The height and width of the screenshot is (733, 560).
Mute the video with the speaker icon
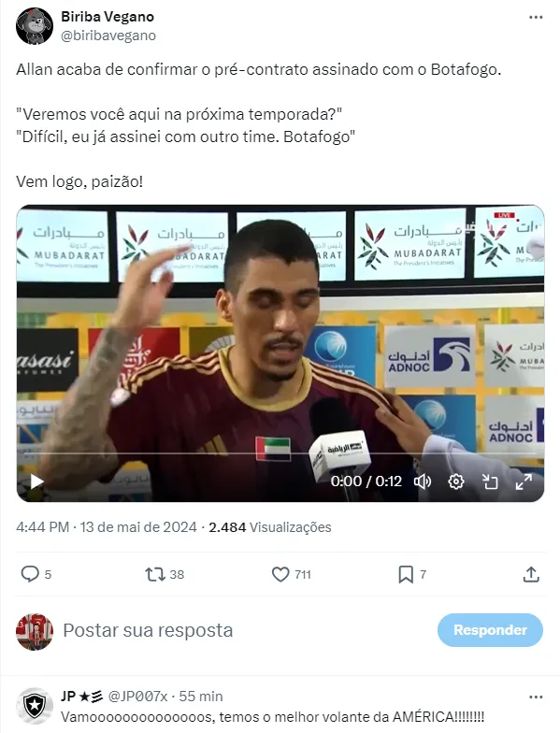click(423, 481)
